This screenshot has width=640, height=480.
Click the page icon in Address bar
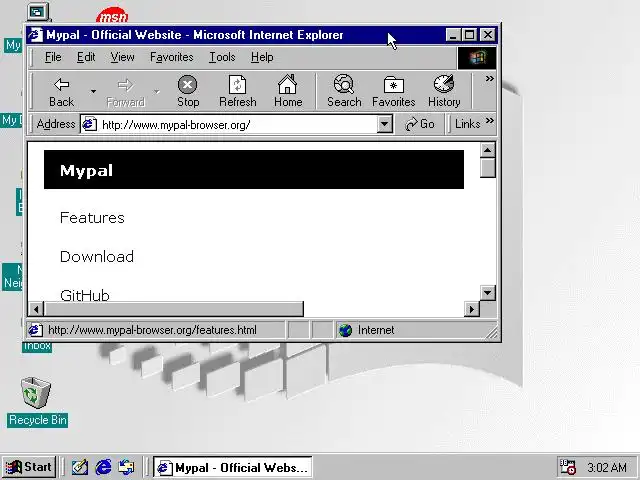(x=89, y=124)
